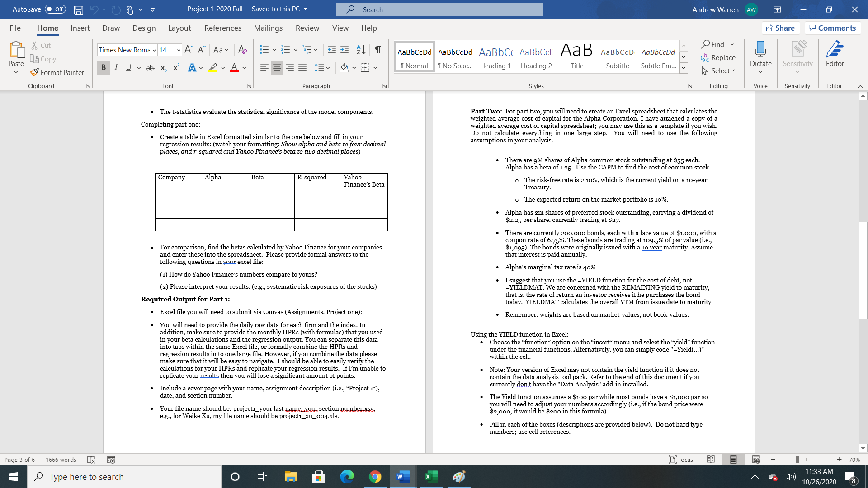Toggle the Underline button

(128, 68)
